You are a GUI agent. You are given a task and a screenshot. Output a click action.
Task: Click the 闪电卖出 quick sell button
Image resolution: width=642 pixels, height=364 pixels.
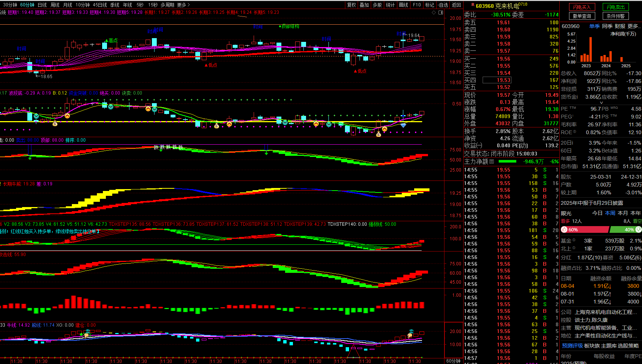click(616, 7)
